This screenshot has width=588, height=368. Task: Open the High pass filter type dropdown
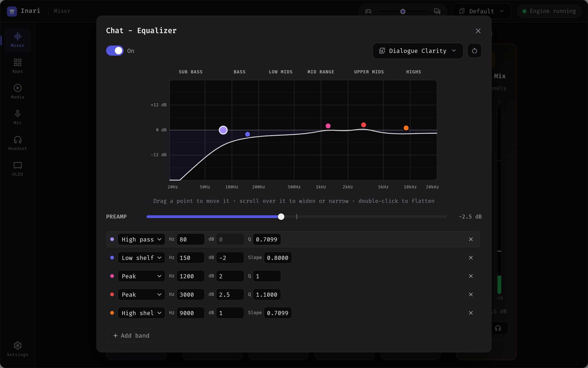point(141,239)
